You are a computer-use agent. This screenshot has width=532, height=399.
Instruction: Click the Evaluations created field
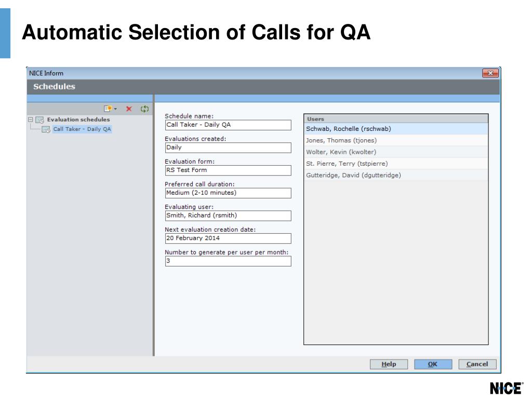point(228,148)
